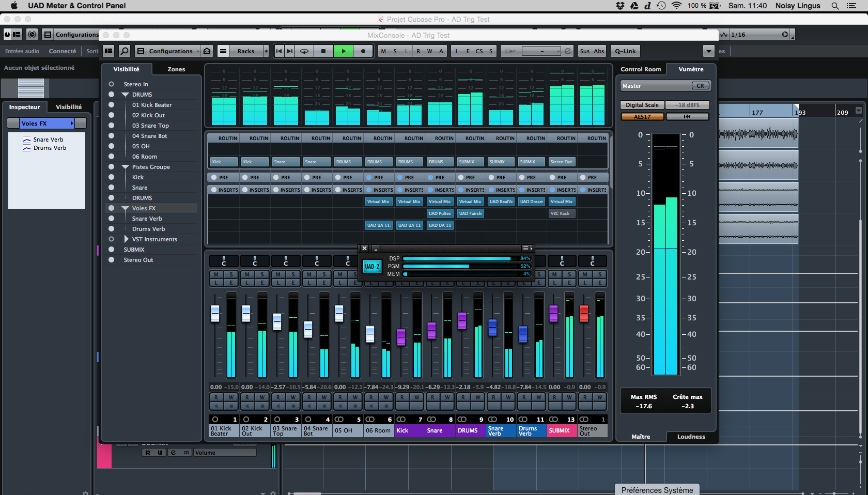
Task: Switch to the Control Room tab
Action: click(640, 69)
